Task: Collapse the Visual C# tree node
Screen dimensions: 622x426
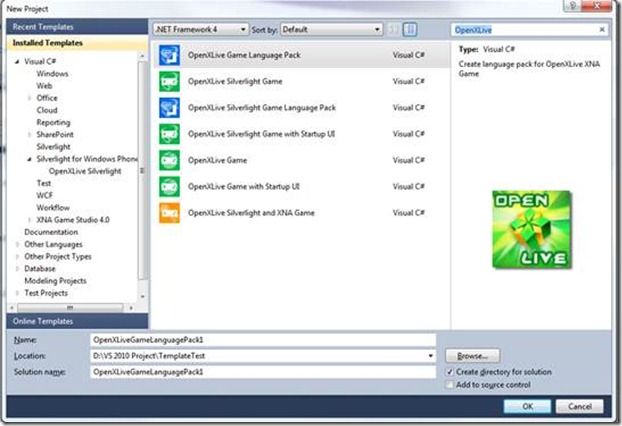Action: (17, 61)
